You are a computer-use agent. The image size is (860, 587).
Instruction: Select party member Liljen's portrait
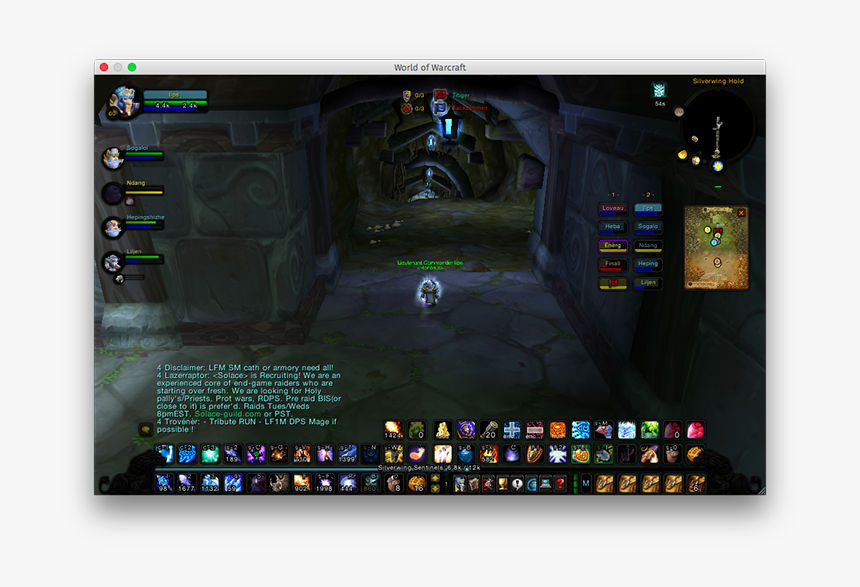pyautogui.click(x=113, y=262)
